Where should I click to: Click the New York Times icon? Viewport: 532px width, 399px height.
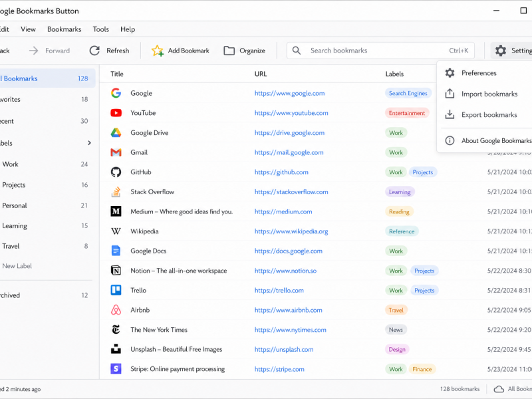[116, 329]
